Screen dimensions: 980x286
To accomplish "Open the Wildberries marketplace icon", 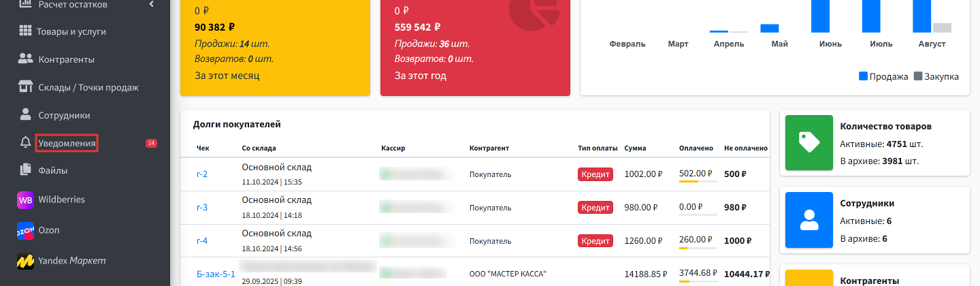I will (x=25, y=200).
